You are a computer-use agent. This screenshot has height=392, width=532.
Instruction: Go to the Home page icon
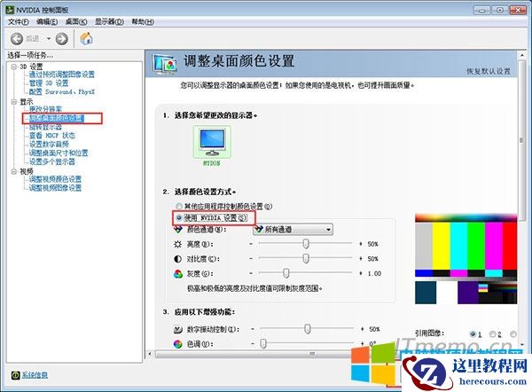click(x=86, y=39)
